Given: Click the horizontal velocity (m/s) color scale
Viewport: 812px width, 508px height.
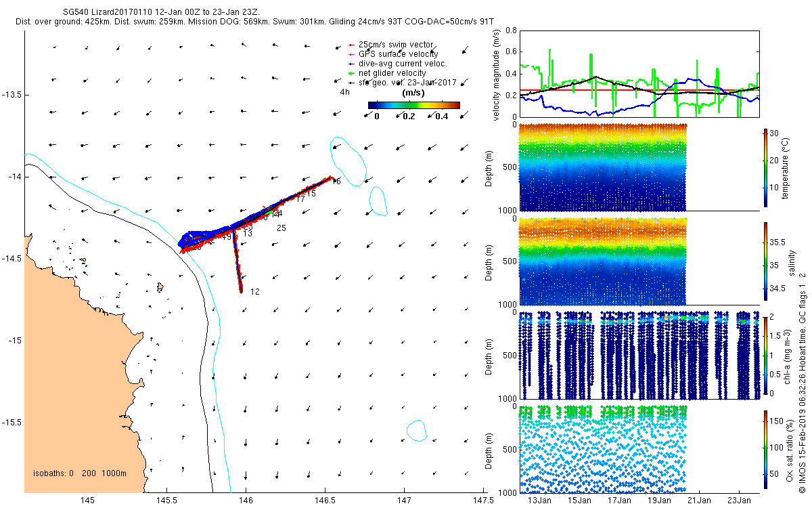Looking at the screenshot, I should tap(413, 105).
